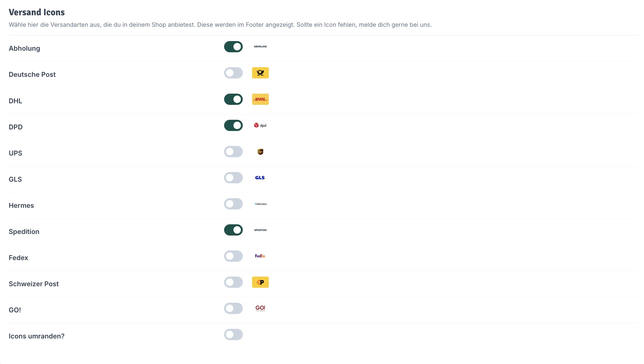Click the yellow Deutsche Post horn icon
The height and width of the screenshot is (364, 644).
pos(260,73)
